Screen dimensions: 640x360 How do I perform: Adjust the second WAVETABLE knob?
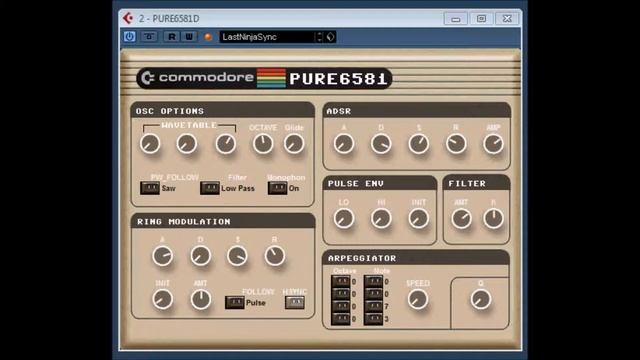[x=187, y=144]
